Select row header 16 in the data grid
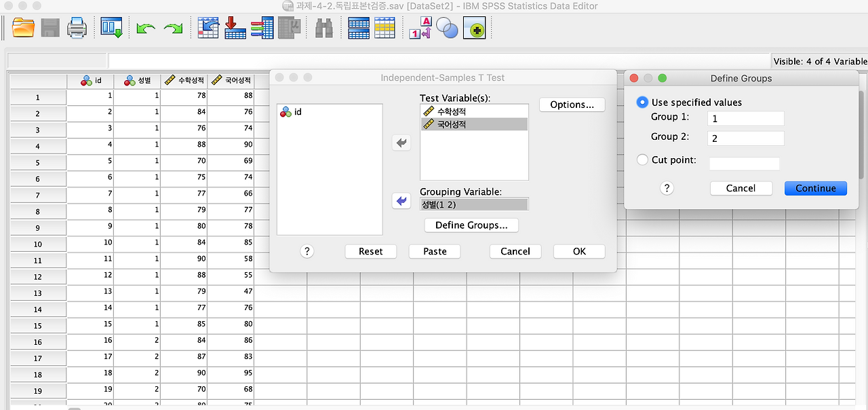 (38, 342)
